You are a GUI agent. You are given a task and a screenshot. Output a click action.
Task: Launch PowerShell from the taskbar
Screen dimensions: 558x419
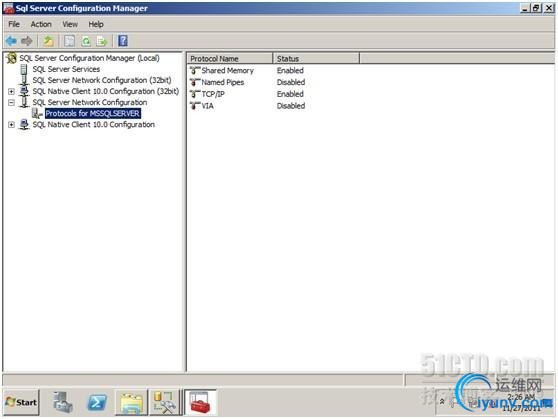(x=97, y=402)
